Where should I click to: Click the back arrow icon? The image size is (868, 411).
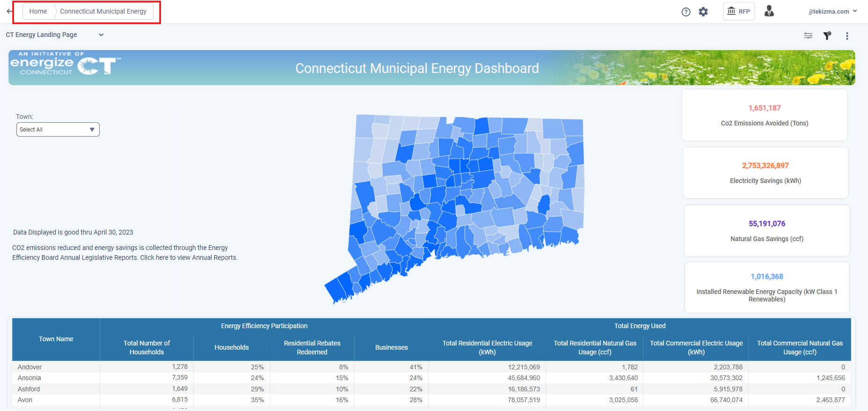(9, 11)
